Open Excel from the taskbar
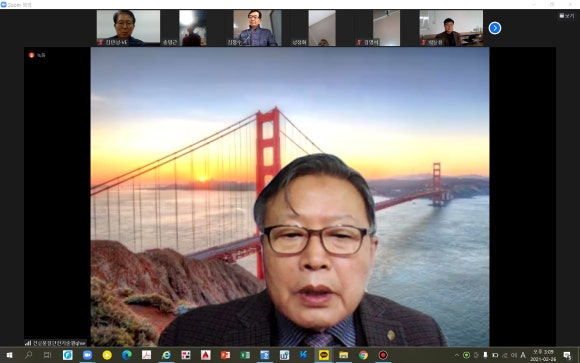 [x=245, y=355]
